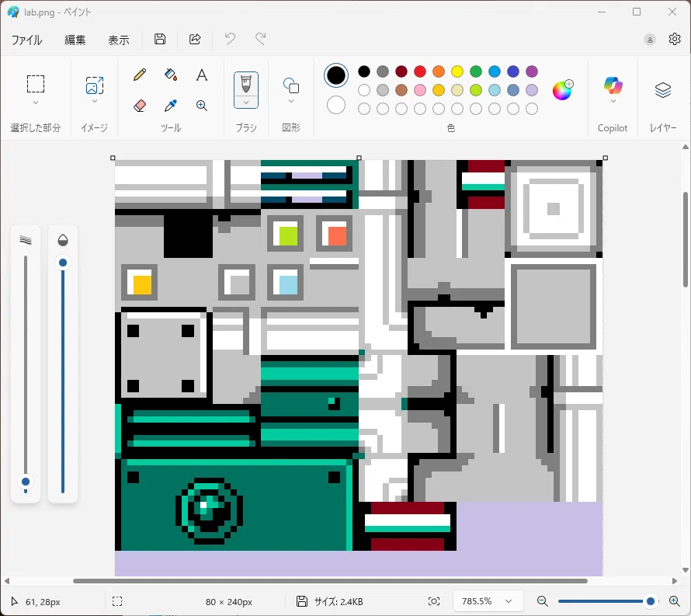Click the brush size slider handle

click(26, 482)
